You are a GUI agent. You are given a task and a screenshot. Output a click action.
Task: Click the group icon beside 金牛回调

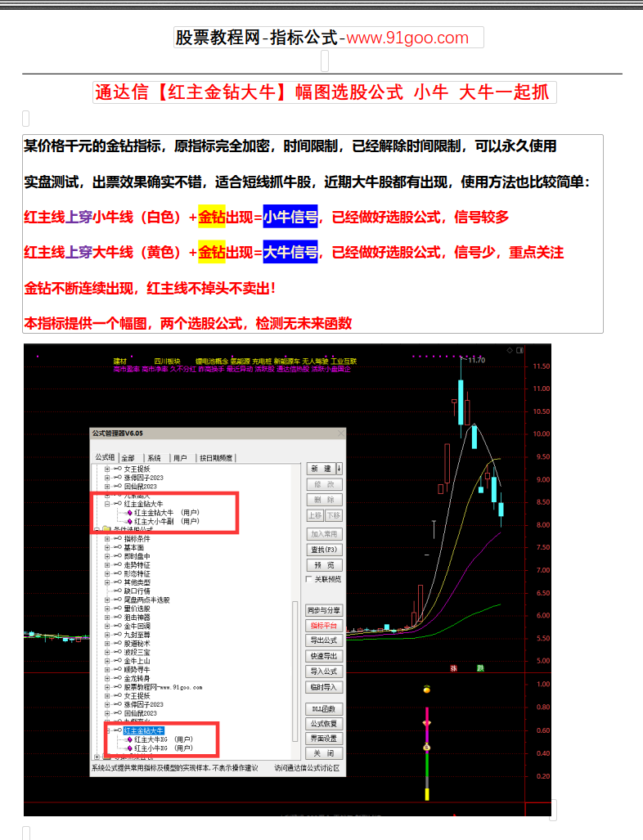pyautogui.click(x=118, y=626)
